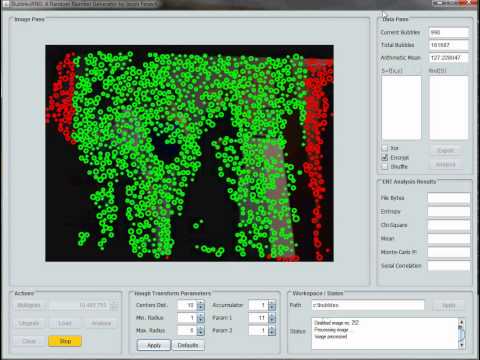This screenshot has width=480, height=360.
Task: Click the Centers Dist. value field
Action: [187, 305]
